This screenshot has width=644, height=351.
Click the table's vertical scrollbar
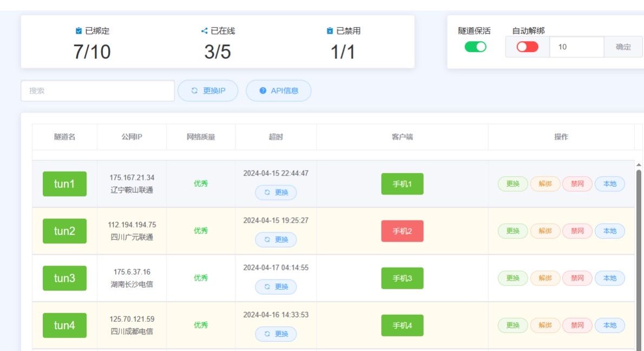click(x=639, y=244)
